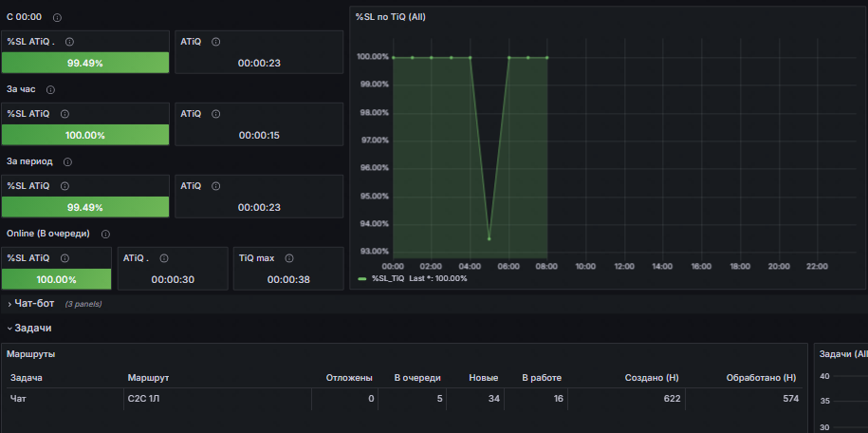Click info icon of '%SL ATiQ .' panel under С 00:00

[70, 42]
